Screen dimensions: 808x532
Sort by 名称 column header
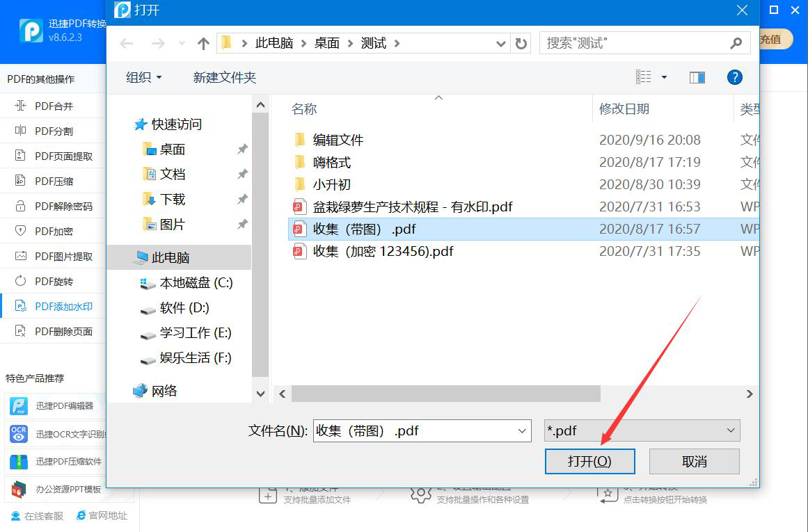click(304, 108)
